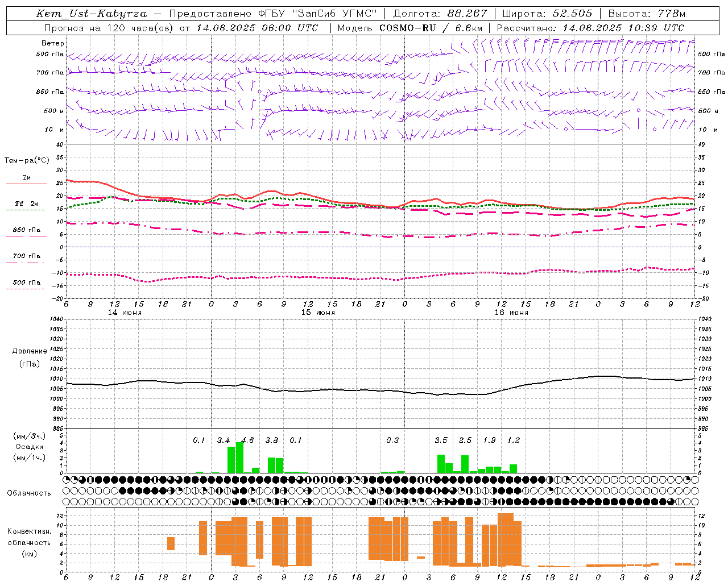
Task: Click the 3.5 precipitation total value
Action: tap(441, 440)
